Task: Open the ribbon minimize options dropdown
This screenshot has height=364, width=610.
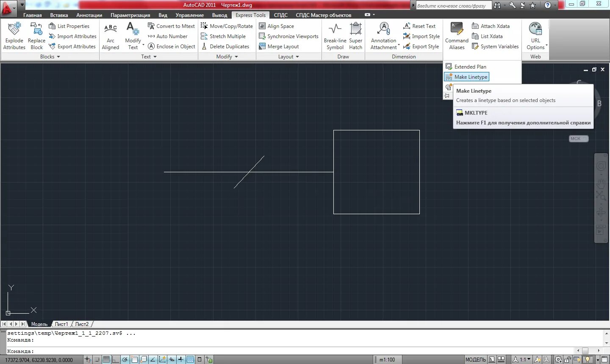Action: pyautogui.click(x=374, y=15)
